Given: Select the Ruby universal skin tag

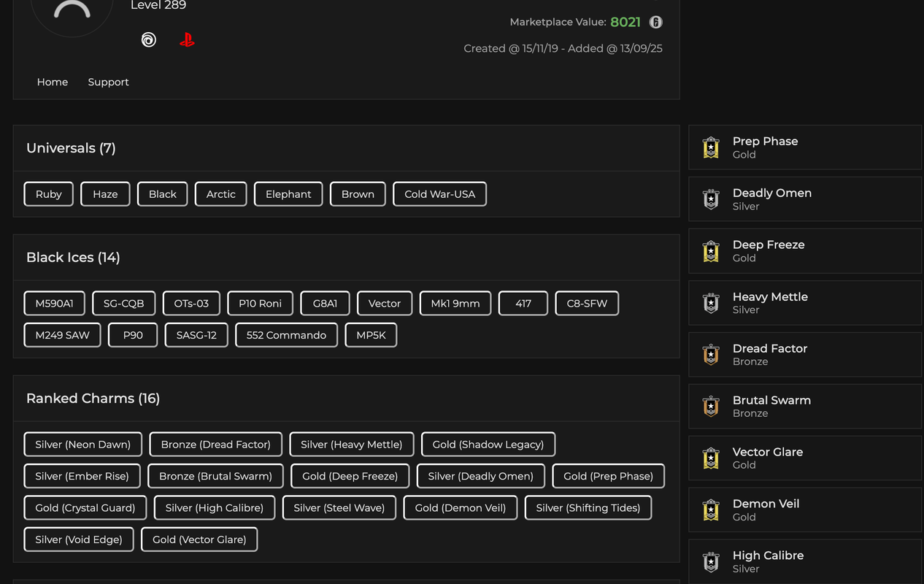Looking at the screenshot, I should [49, 194].
